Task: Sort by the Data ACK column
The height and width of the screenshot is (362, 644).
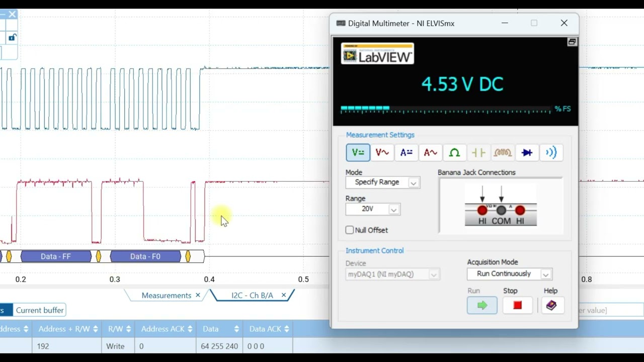Action: point(268,329)
